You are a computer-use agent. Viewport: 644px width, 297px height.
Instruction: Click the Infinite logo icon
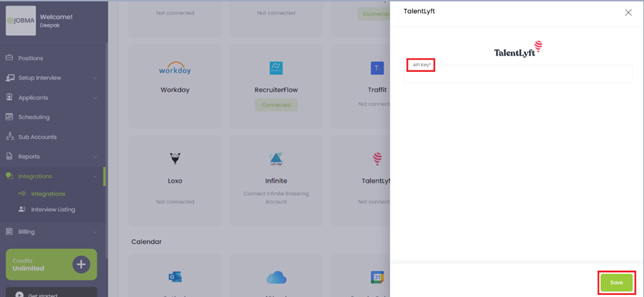276,159
